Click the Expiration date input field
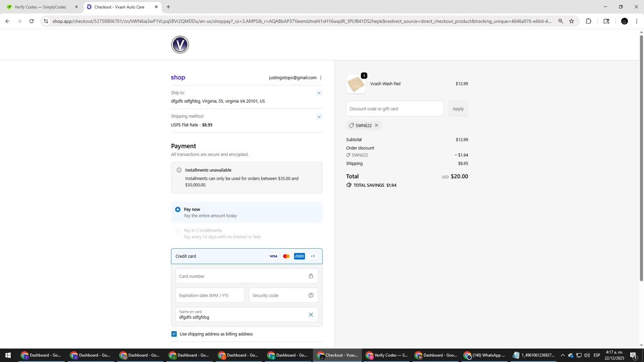 pyautogui.click(x=210, y=296)
